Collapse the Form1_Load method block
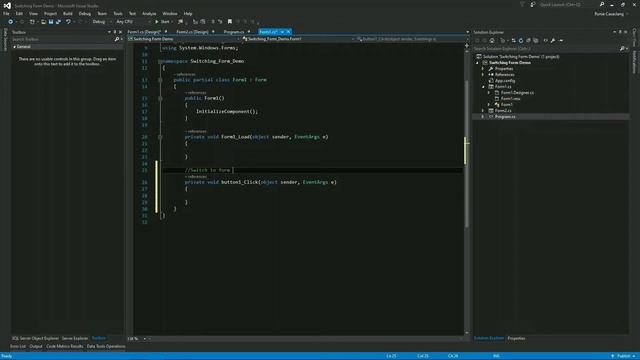640x360 pixels. coord(160,137)
